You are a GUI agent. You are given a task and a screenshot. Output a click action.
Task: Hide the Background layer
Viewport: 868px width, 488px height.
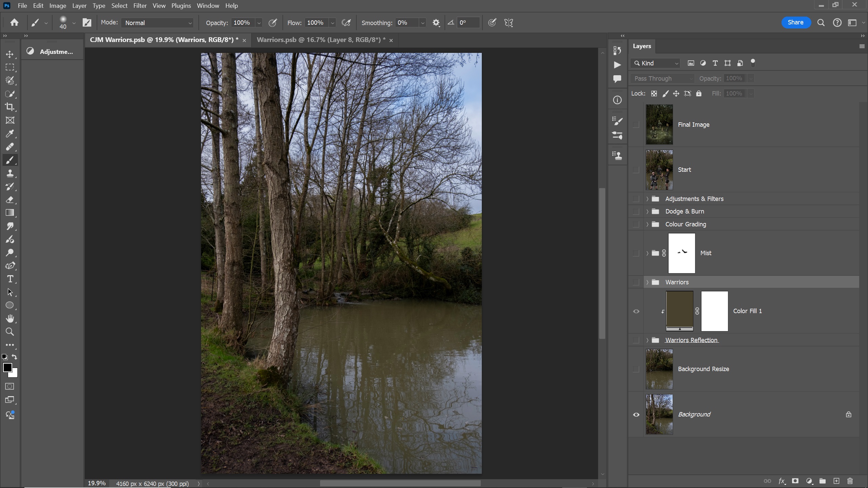pos(636,414)
